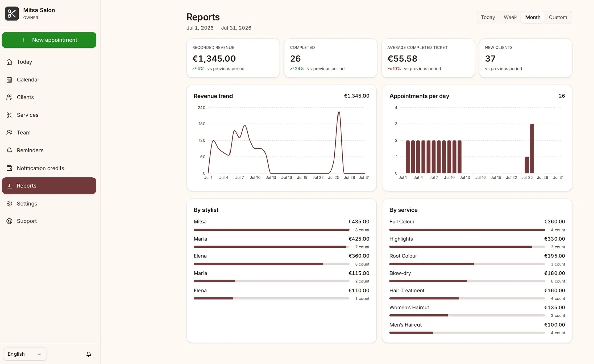Click the Reports page heading

tap(203, 17)
